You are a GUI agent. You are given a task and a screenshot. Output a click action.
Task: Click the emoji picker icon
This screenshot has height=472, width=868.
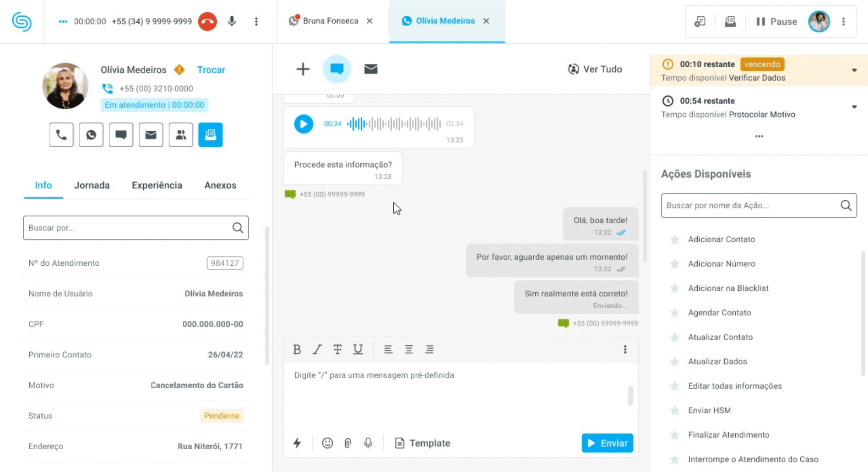(327, 443)
